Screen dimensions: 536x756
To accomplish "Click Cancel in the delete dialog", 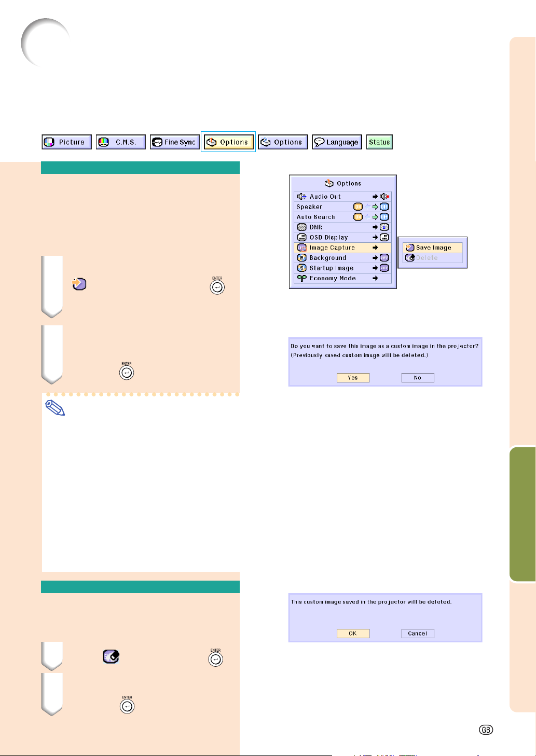I will [x=418, y=634].
